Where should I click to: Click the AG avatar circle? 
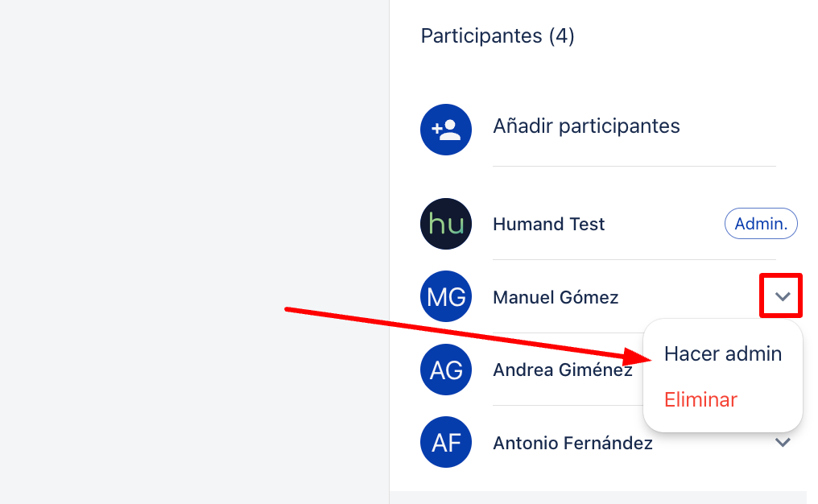tap(446, 370)
